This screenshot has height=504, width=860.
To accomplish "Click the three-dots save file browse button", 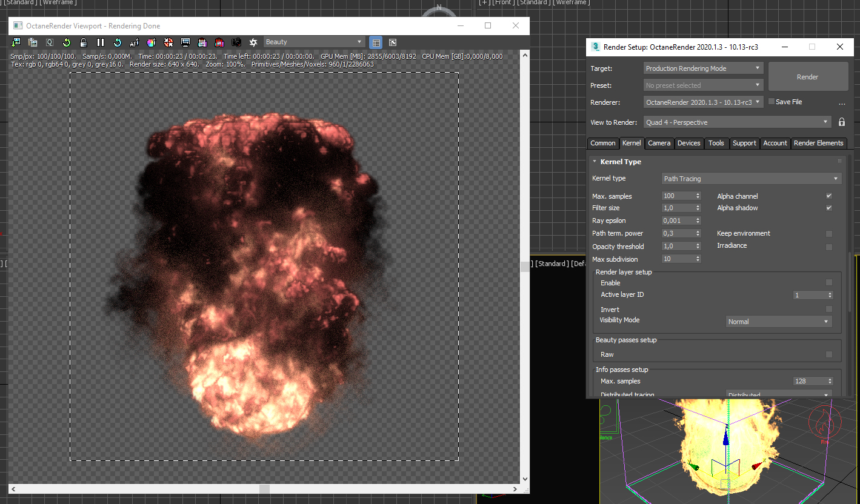I will [x=842, y=103].
